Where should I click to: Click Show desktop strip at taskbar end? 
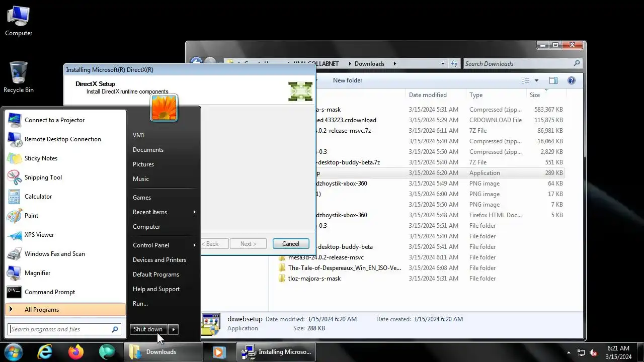[x=640, y=352]
